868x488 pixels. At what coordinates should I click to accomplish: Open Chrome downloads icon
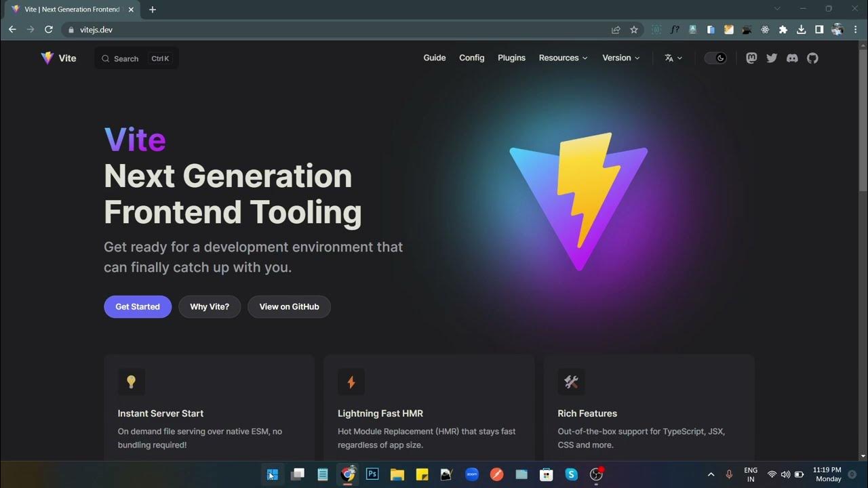(x=801, y=30)
